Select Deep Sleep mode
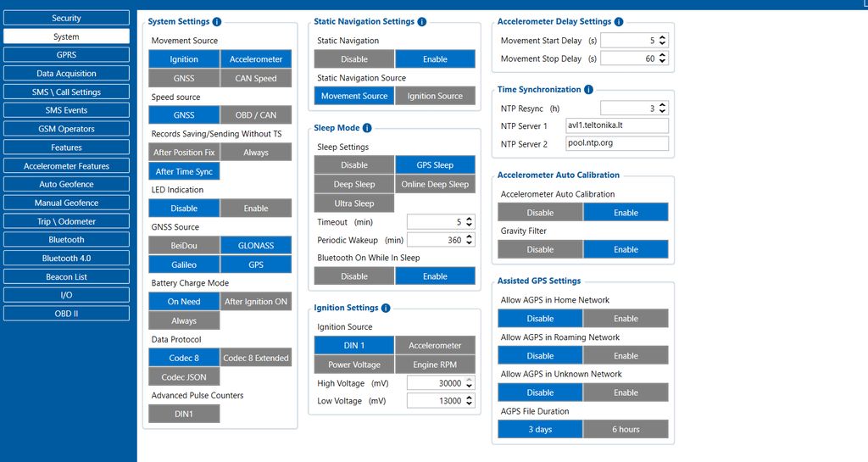This screenshot has height=462, width=868. pyautogui.click(x=354, y=184)
